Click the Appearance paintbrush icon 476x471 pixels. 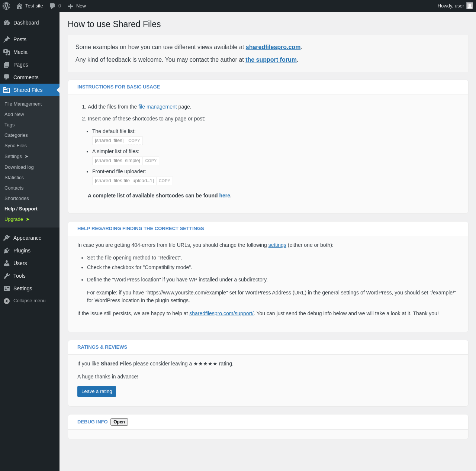pyautogui.click(x=7, y=238)
